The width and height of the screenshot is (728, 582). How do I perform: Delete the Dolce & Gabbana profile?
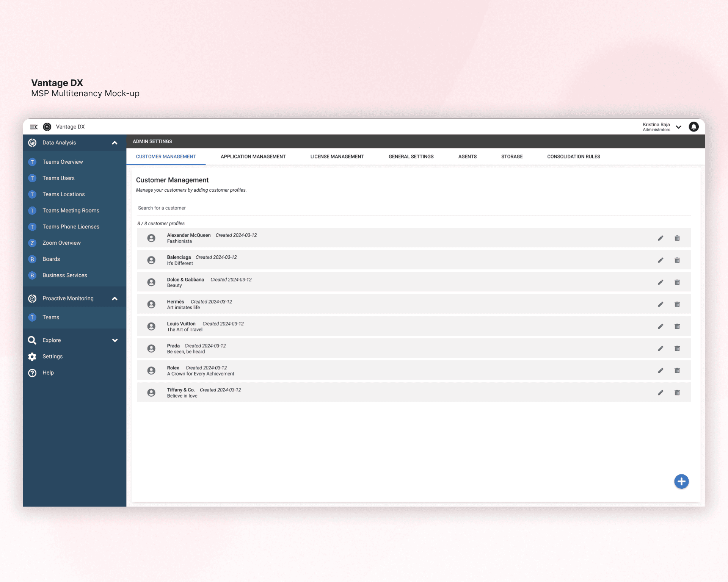(677, 282)
